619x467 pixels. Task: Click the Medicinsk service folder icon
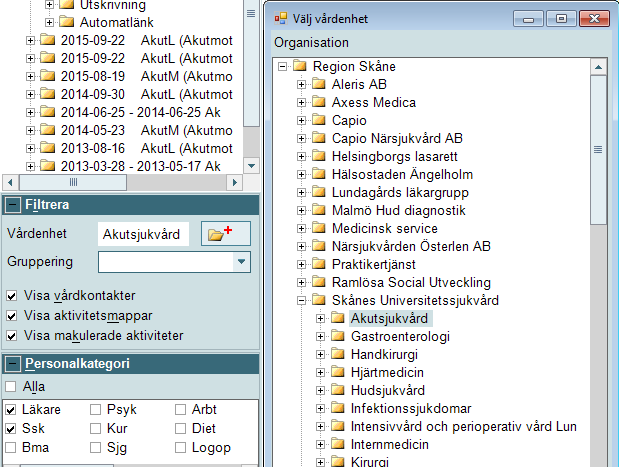[x=319, y=228]
